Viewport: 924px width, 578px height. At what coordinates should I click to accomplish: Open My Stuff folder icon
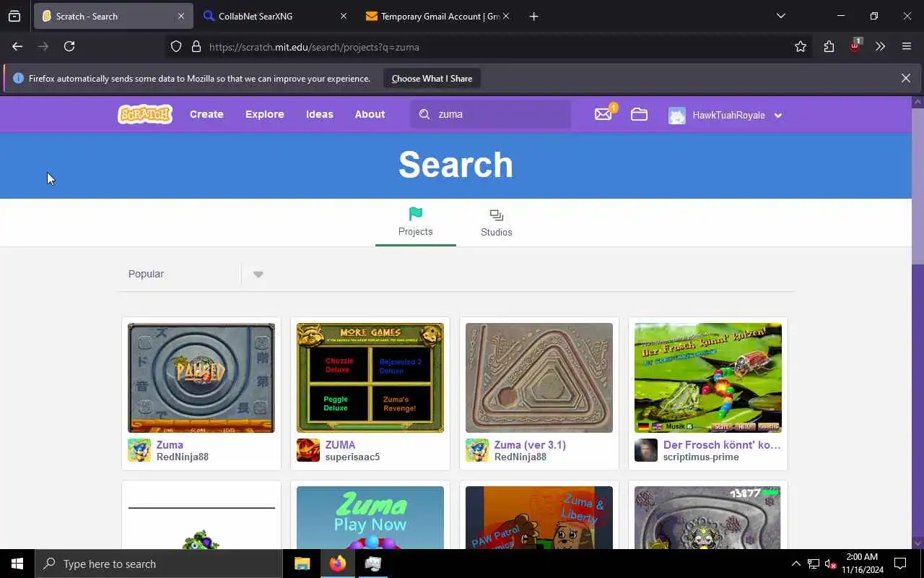click(x=639, y=114)
